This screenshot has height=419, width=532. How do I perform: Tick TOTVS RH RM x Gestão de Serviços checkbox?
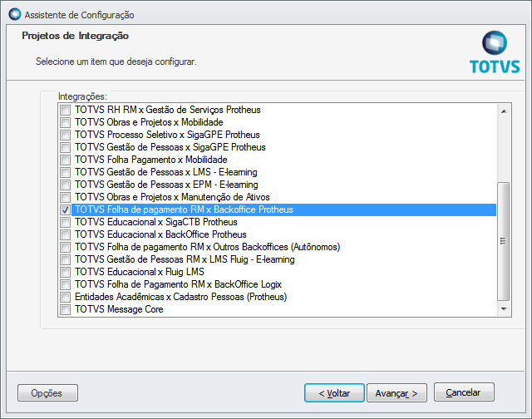65,110
